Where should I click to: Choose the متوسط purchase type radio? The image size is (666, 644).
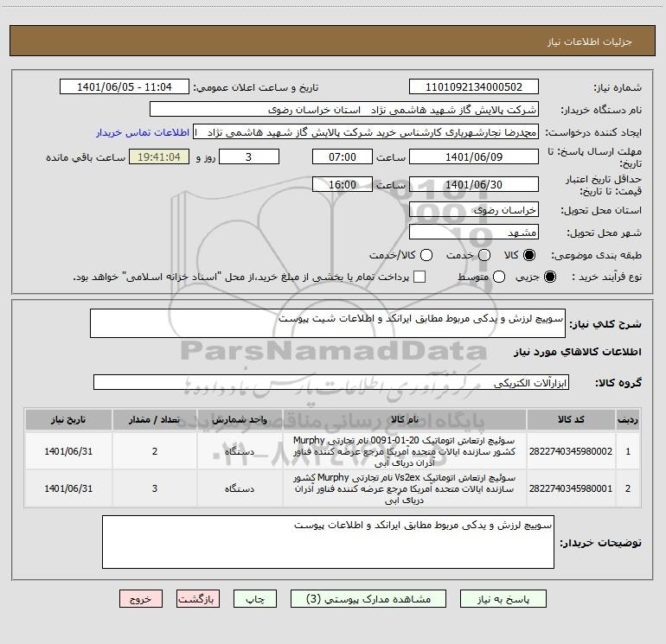click(x=499, y=277)
